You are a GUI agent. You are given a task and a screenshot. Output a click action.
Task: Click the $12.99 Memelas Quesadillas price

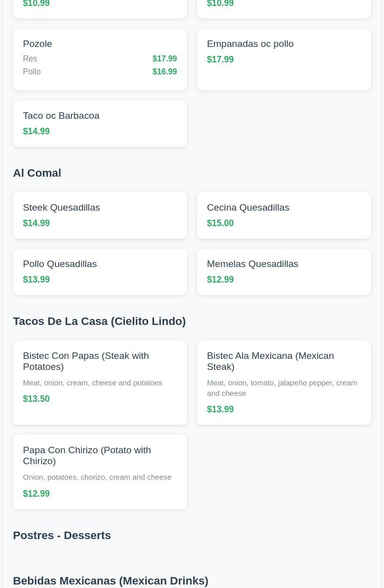[220, 280]
